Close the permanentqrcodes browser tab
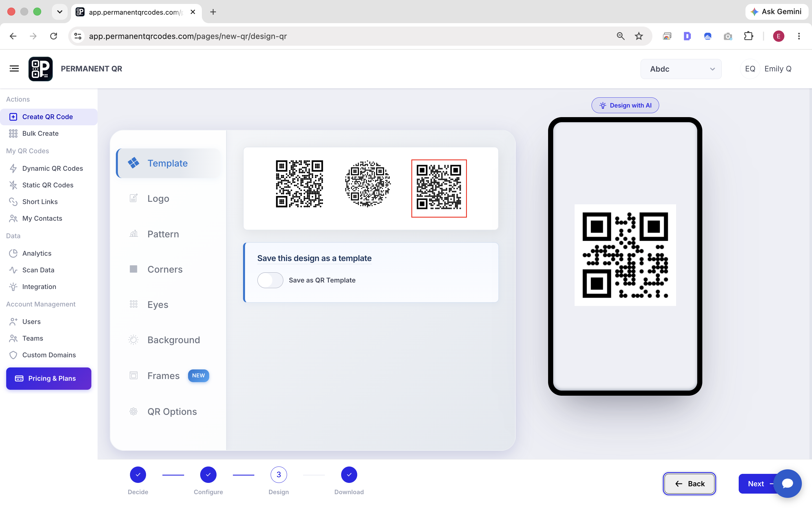Image resolution: width=812 pixels, height=508 pixels. tap(193, 12)
